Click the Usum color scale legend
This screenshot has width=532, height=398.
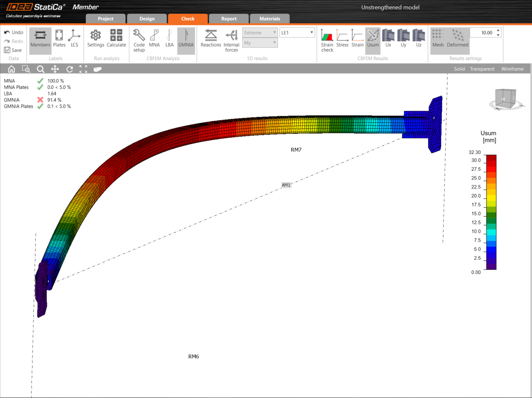pos(491,212)
